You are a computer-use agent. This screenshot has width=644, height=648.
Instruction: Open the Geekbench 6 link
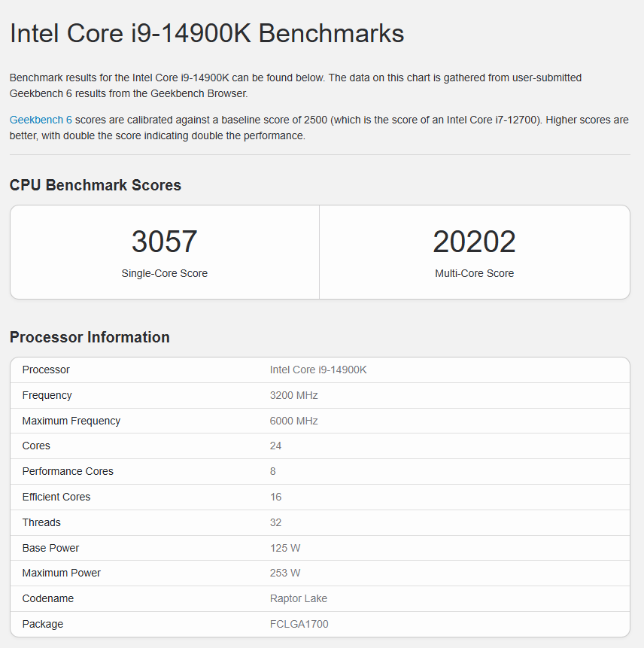point(41,120)
